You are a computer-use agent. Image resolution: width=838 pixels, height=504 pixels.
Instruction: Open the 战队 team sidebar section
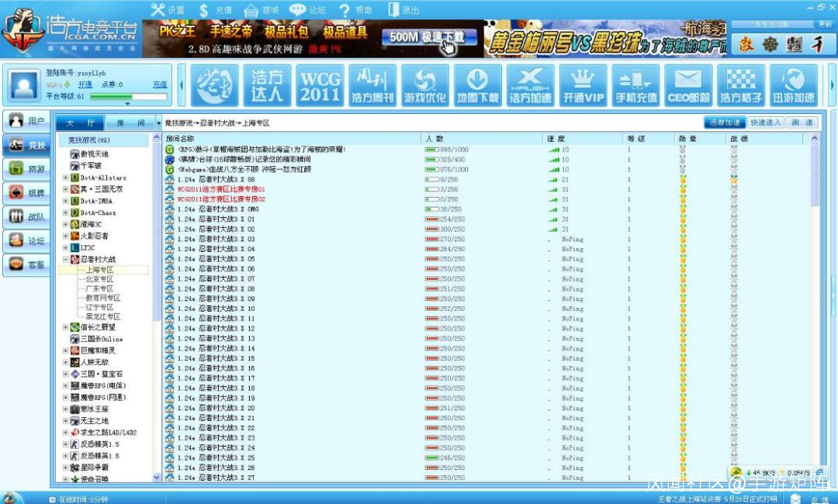(x=26, y=217)
